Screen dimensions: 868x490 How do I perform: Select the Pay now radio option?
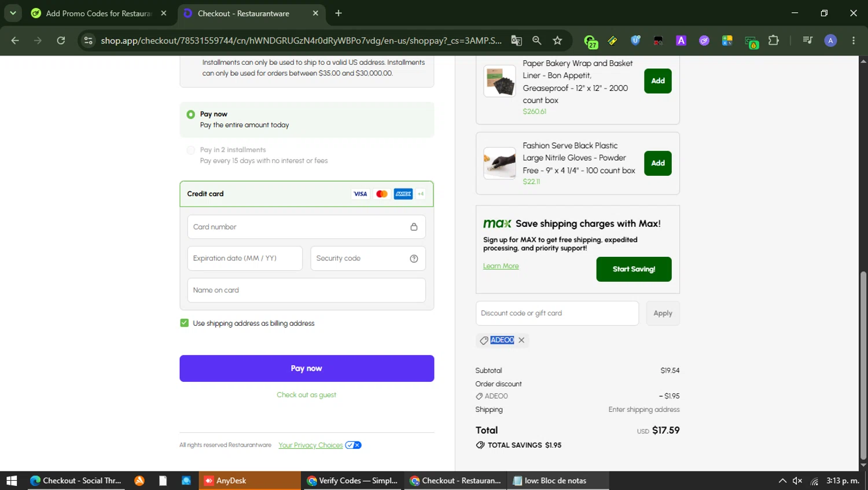point(190,115)
